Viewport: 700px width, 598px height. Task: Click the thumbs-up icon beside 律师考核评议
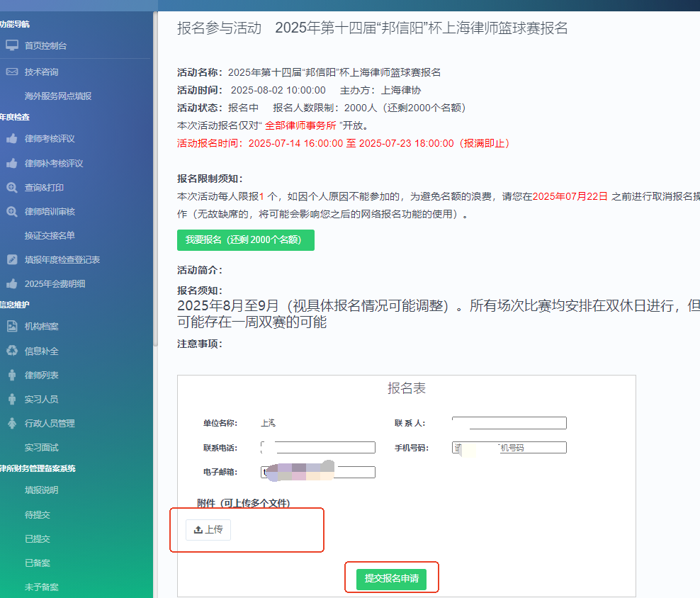point(12,139)
